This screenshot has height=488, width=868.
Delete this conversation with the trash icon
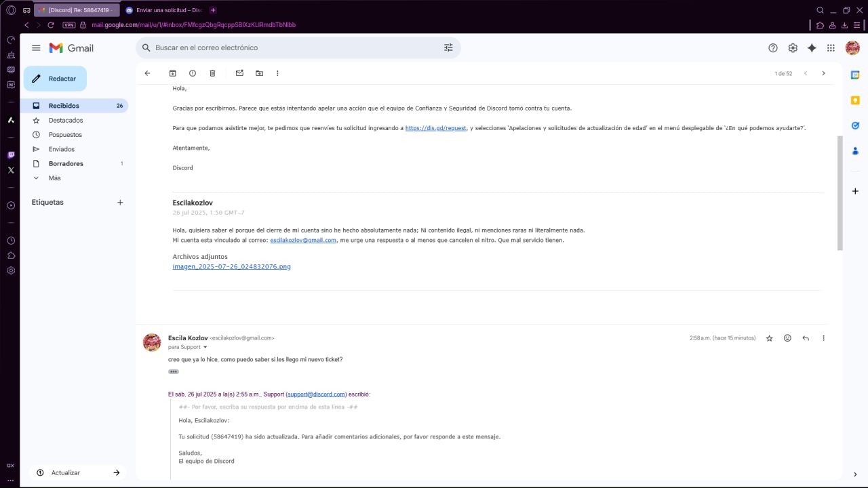pyautogui.click(x=212, y=73)
